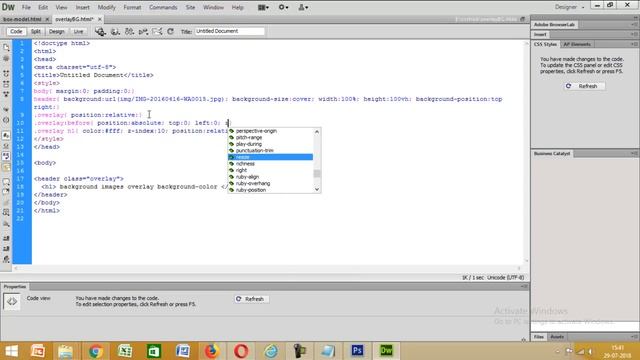
Task: Open the File menu
Action: point(26,7)
